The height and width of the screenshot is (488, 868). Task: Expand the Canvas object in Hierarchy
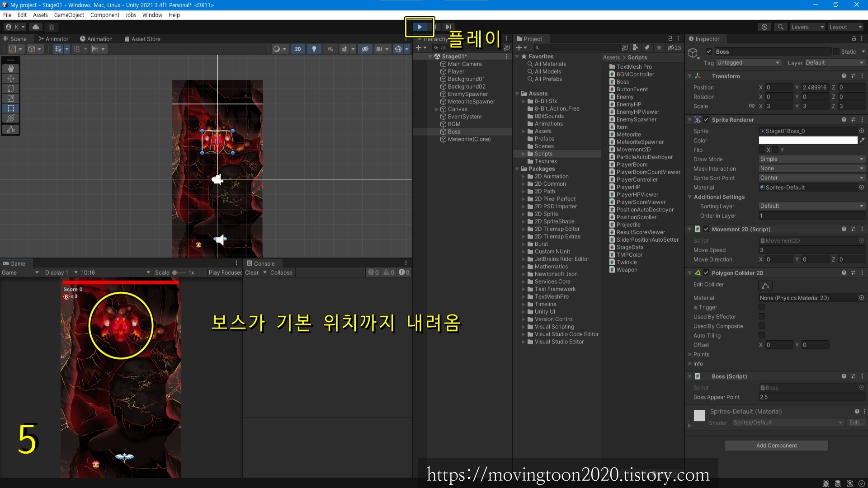click(436, 109)
